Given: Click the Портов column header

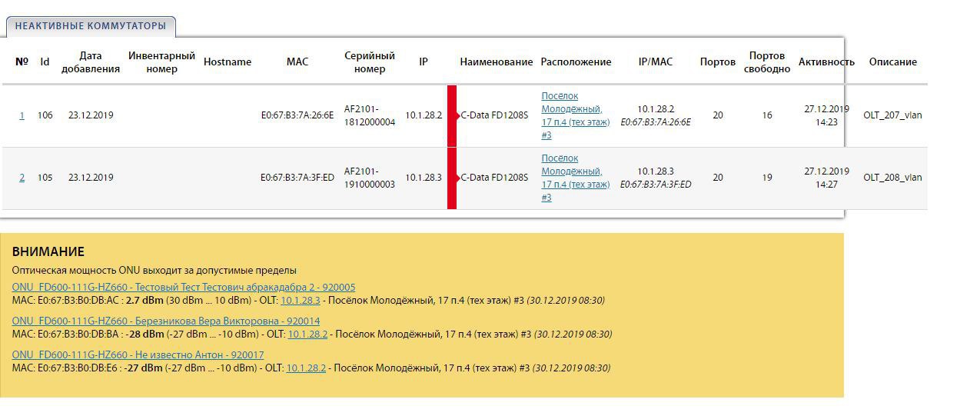Looking at the screenshot, I should (x=718, y=62).
